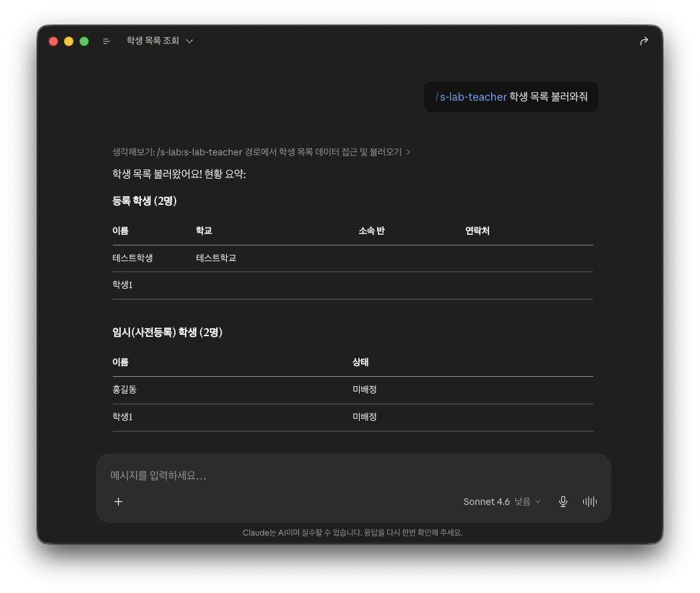Click 미배정 status in 홍길동 row
This screenshot has width=700, height=593.
(x=365, y=390)
